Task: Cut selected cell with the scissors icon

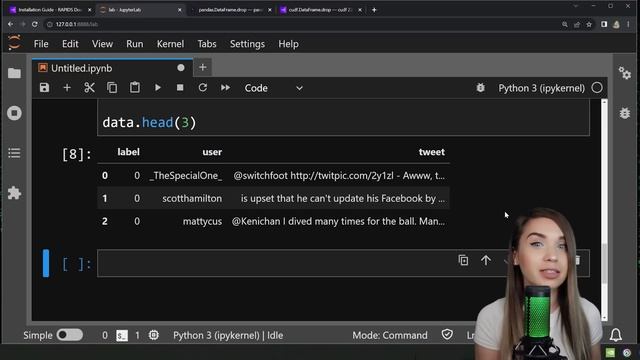Action: pyautogui.click(x=89, y=88)
